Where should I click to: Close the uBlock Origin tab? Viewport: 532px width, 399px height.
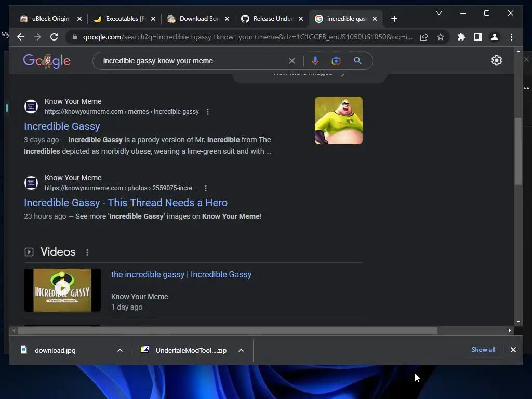79,19
